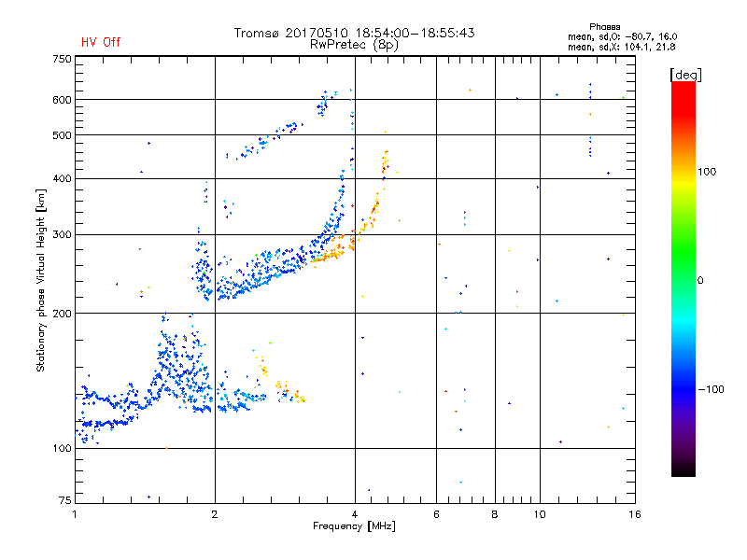Click the x-axis tick label '8'
This screenshot has height=560, width=747.
495,514
